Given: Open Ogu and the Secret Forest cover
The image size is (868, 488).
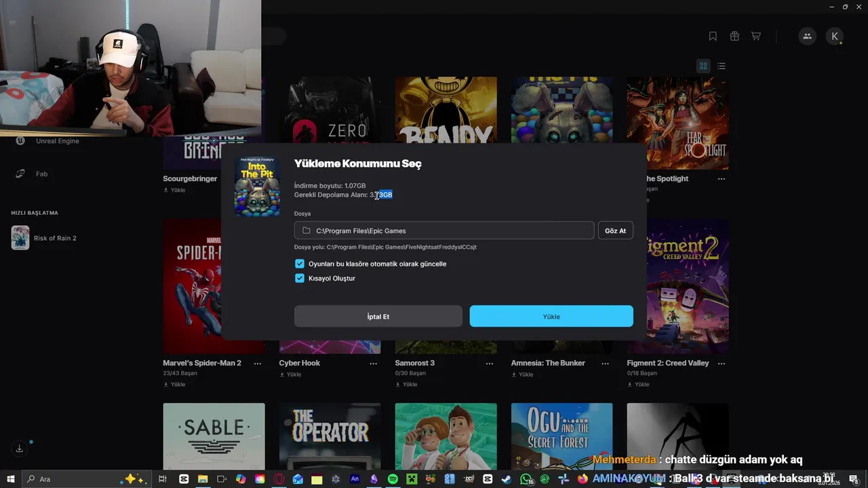Looking at the screenshot, I should click(562, 436).
